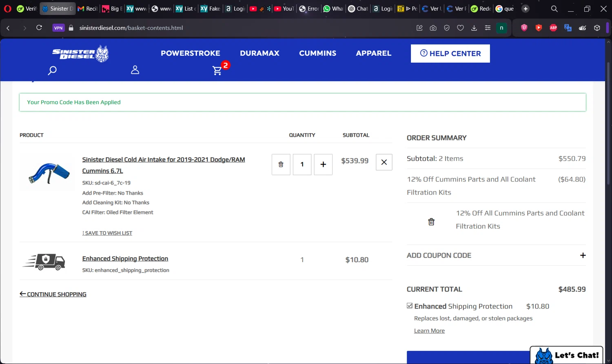The width and height of the screenshot is (612, 364).
Task: Remove applied coupon via trash icon
Action: click(431, 222)
